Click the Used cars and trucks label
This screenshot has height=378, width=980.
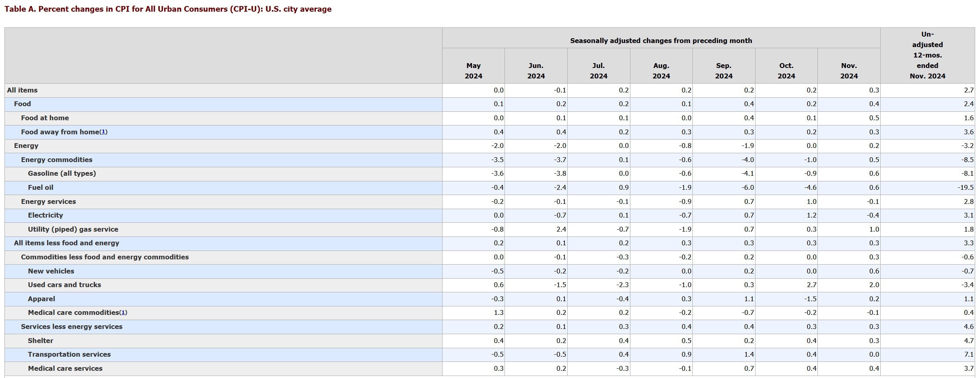click(x=64, y=285)
